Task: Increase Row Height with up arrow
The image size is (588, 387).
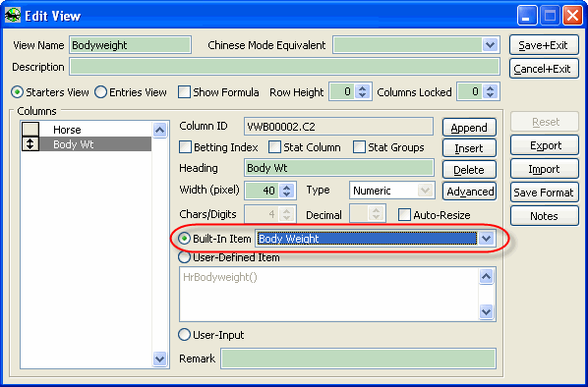Action: (362, 88)
